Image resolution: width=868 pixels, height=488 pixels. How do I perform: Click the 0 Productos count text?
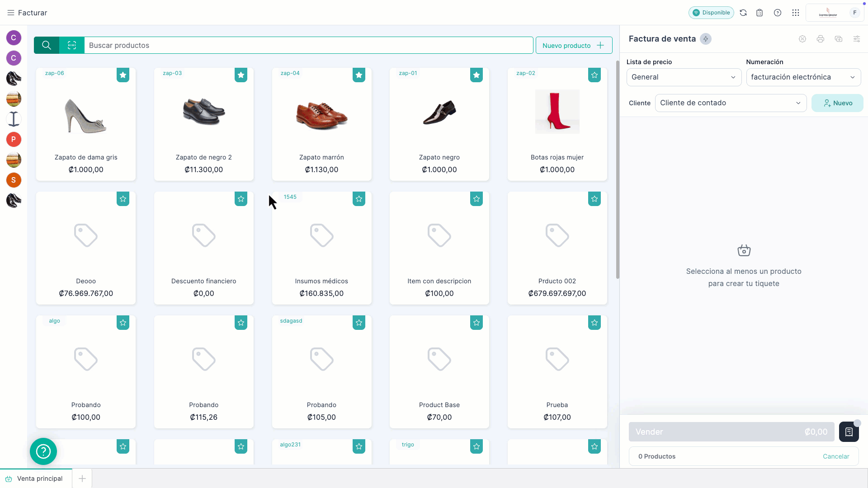(657, 456)
